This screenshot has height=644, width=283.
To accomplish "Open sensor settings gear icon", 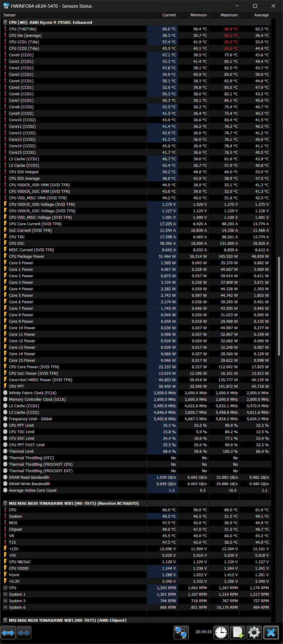I will 254,633.
